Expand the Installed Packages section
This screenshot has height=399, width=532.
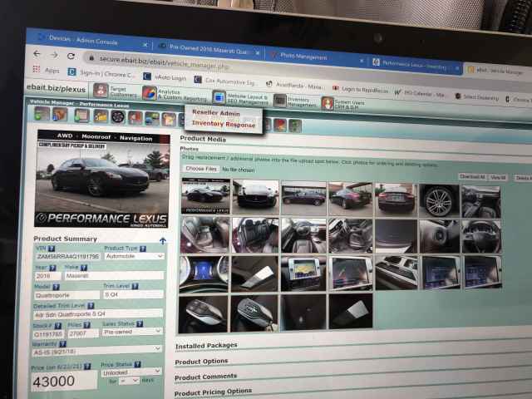click(206, 346)
